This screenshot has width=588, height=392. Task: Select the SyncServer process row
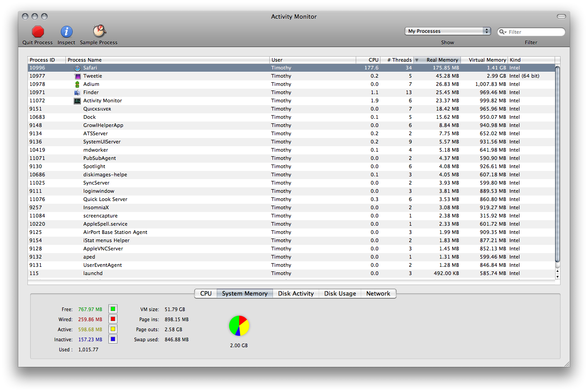click(291, 183)
